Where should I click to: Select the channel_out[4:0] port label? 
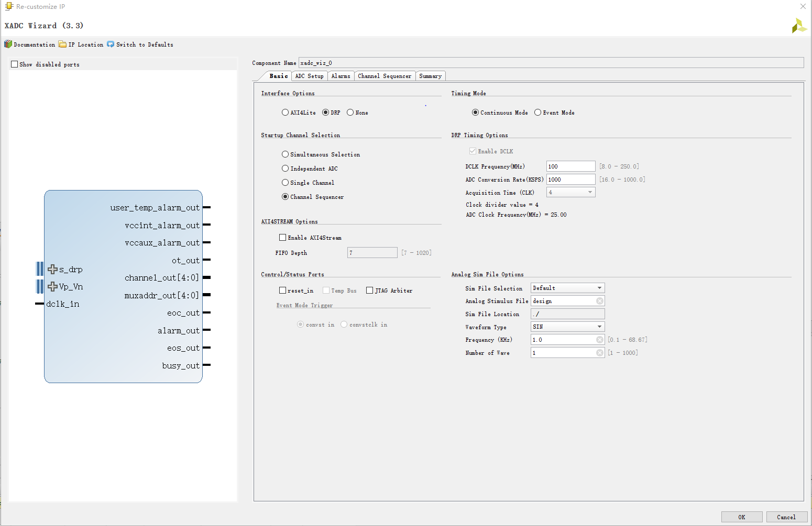[162, 278]
